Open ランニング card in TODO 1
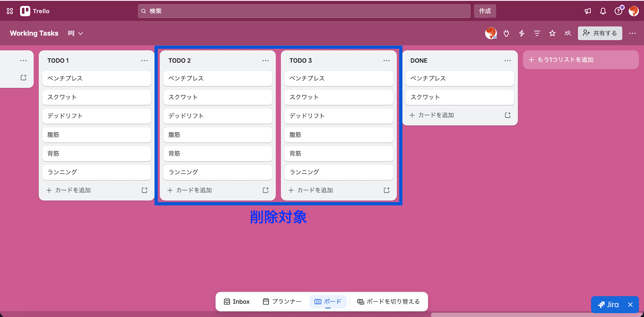The height and width of the screenshot is (317, 644). pyautogui.click(x=97, y=172)
